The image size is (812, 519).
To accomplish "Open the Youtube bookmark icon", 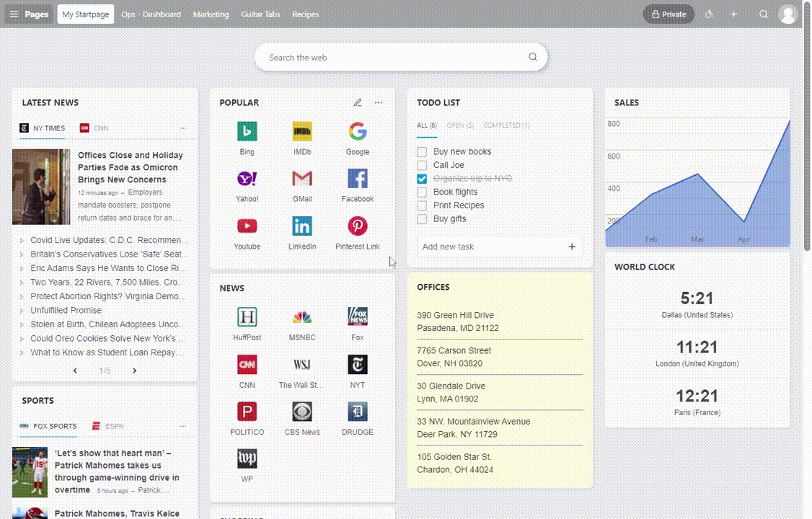I will click(x=247, y=226).
